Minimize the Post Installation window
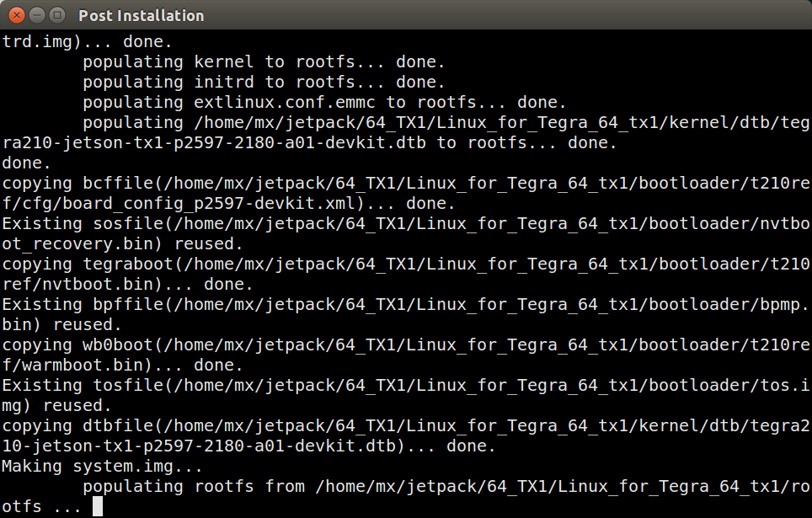Screen dimensions: 812x518 36,14
